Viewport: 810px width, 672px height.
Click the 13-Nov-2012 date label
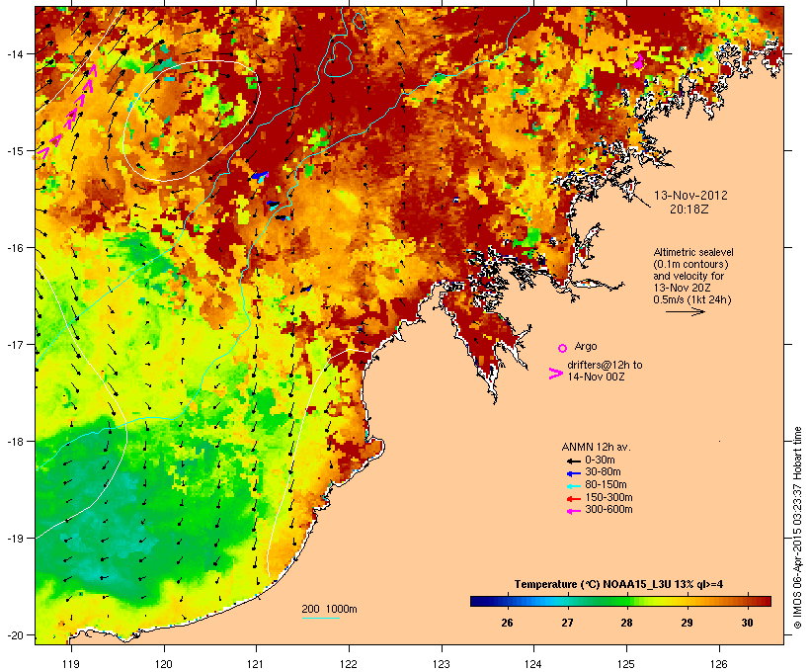[690, 196]
